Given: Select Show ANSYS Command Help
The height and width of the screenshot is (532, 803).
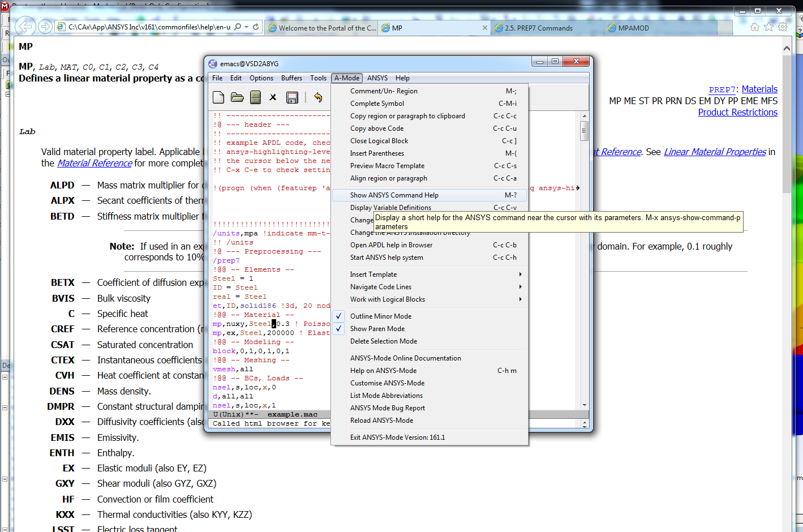Looking at the screenshot, I should (x=430, y=195).
